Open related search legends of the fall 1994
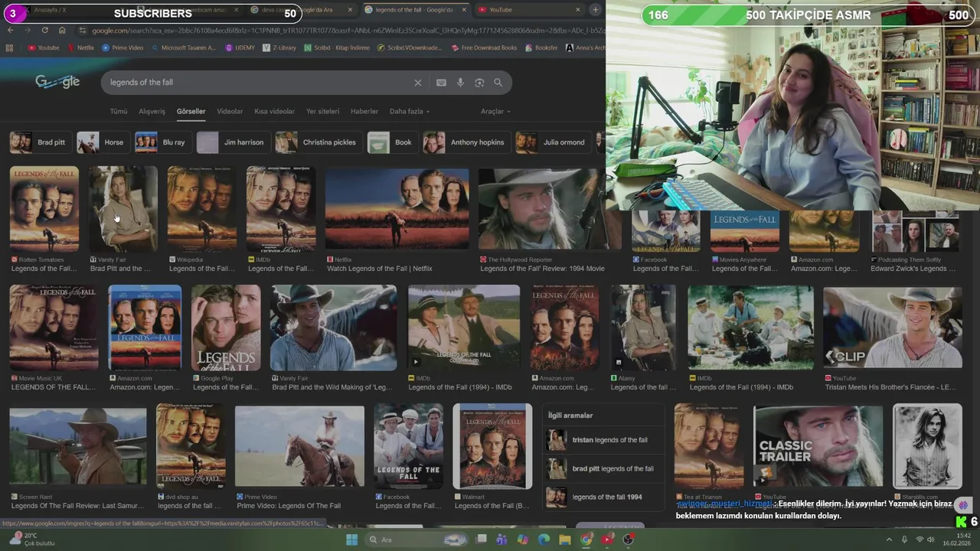 coord(603,497)
